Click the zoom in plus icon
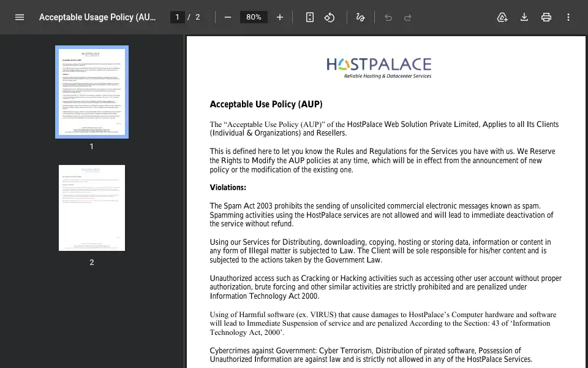Viewport: 588px width, 368px height. [x=280, y=17]
